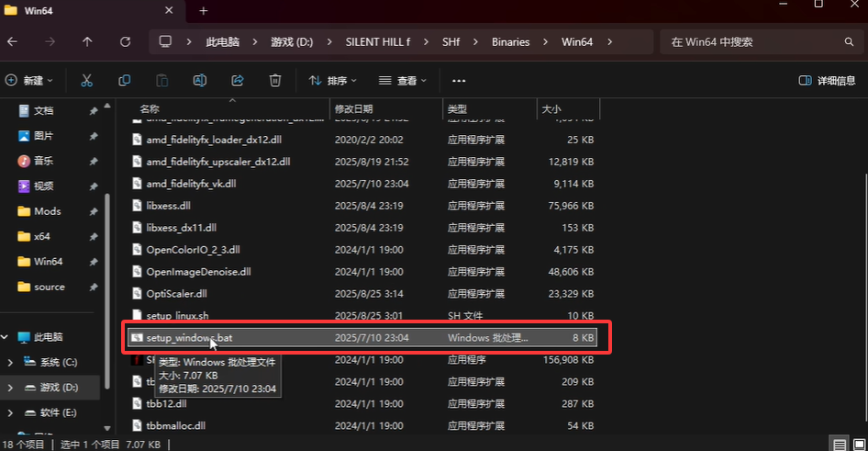Refresh the current folder view
The width and height of the screenshot is (868, 451).
point(125,42)
